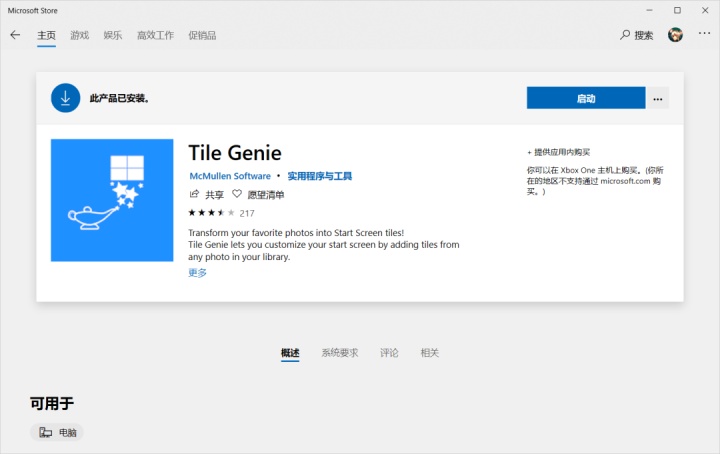
Task: Click the heart wishlist icon
Action: click(236, 194)
